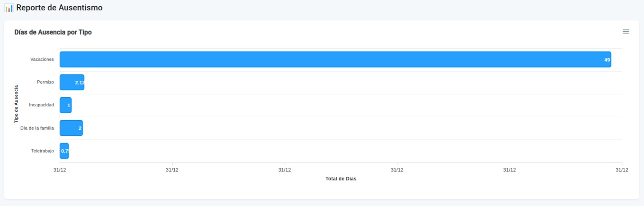Image resolution: width=644 pixels, height=206 pixels.
Task: Click the 2.12 value label on the Permiso bar
Action: [80, 83]
